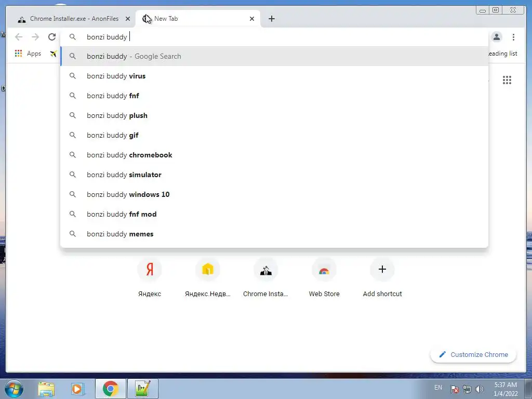The width and height of the screenshot is (532, 399).
Task: Select 'bonzi buddy windows 10' suggestion
Action: (274, 194)
